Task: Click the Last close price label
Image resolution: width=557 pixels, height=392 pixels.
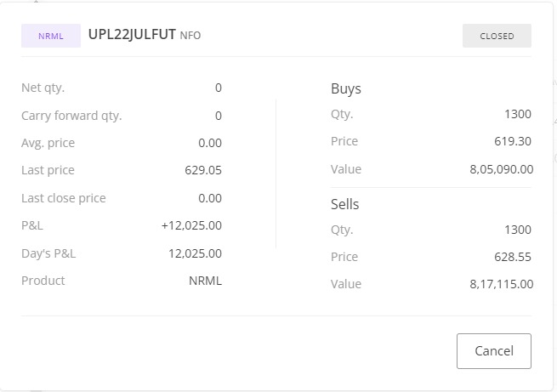Action: coord(63,198)
